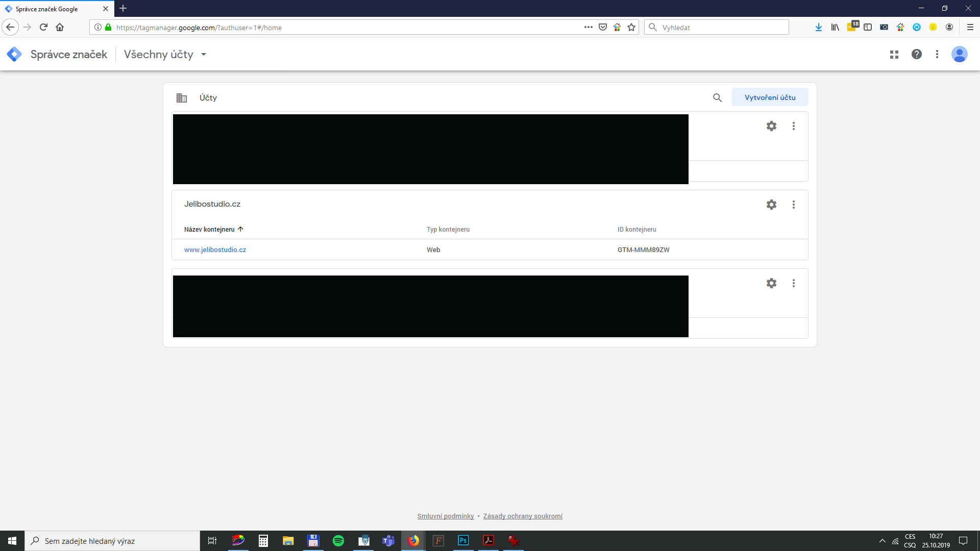Click the Windows taskbar search box
Screen dimensions: 980x551
coord(112,541)
